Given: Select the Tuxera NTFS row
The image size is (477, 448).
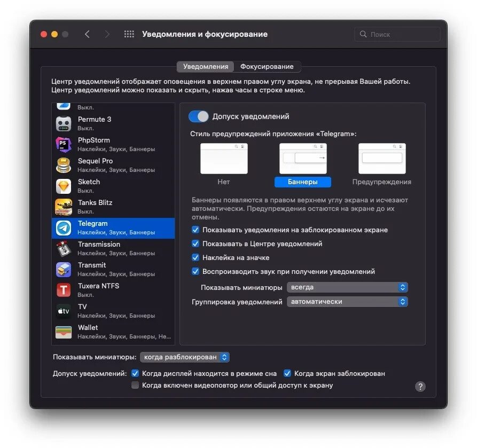Looking at the screenshot, I should 113,290.
